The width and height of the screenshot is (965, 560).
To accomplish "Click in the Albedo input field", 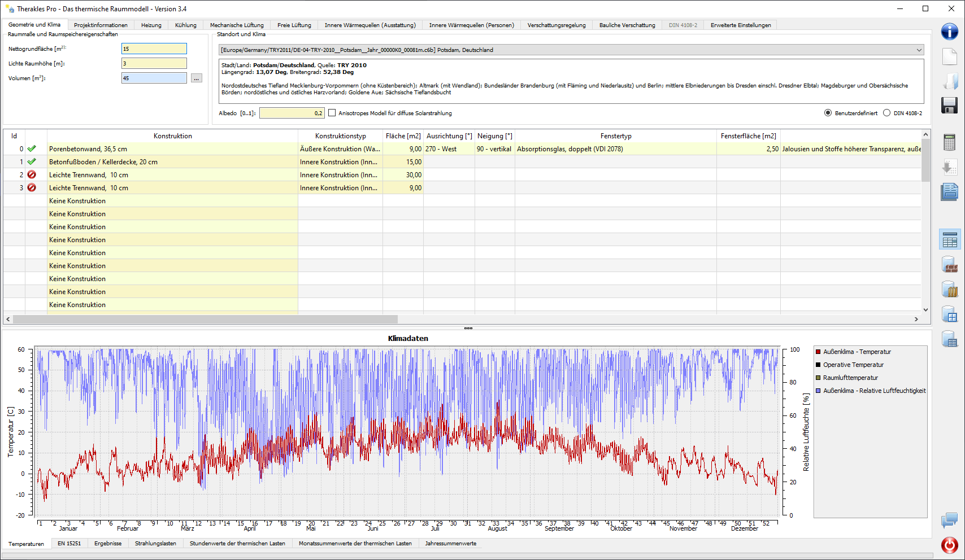I will click(292, 113).
